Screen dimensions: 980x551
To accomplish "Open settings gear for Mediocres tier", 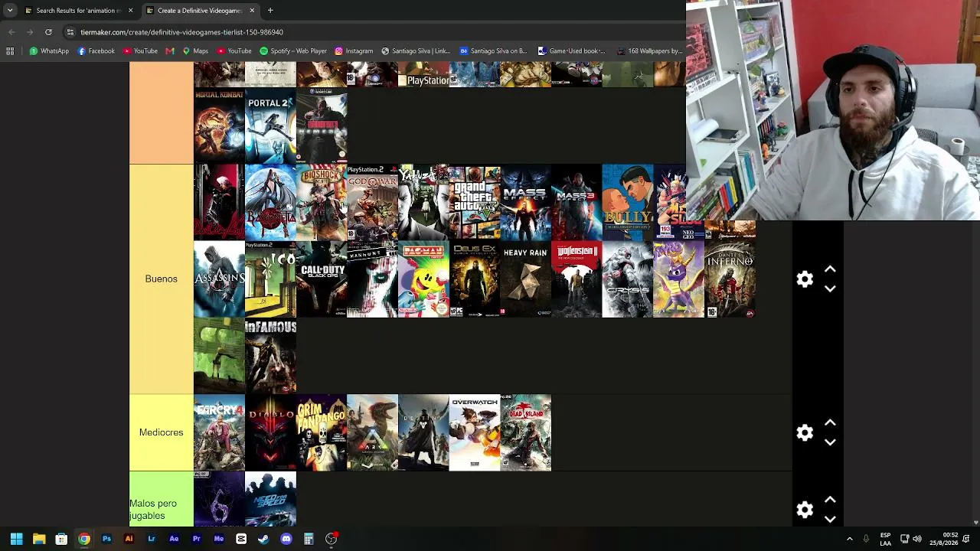I will [805, 432].
